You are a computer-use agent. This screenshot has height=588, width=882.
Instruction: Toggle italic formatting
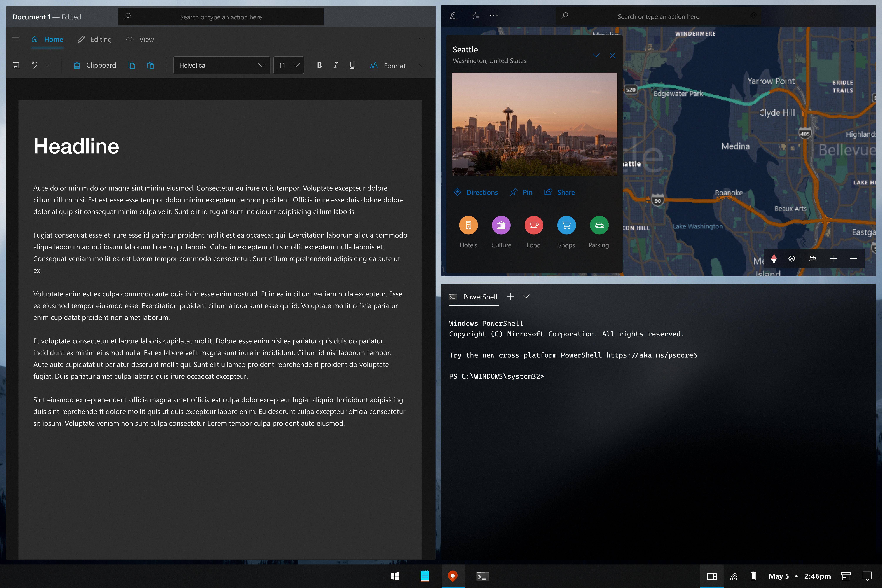tap(336, 65)
